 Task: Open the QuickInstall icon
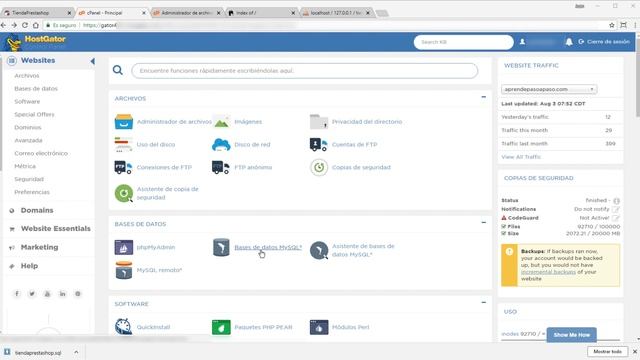click(123, 327)
